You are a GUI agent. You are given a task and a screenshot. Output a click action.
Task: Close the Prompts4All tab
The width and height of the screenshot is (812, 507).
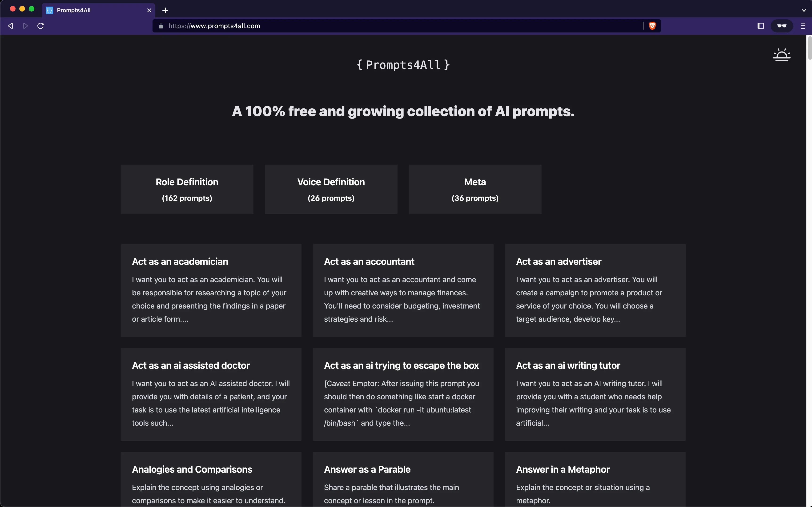coord(149,10)
